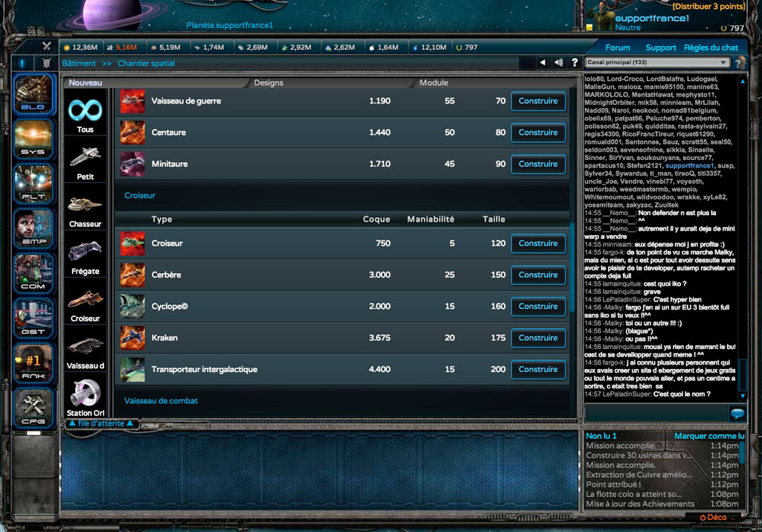The image size is (762, 532).
Task: Expand the file d'attente queue panel
Action: coord(101,423)
